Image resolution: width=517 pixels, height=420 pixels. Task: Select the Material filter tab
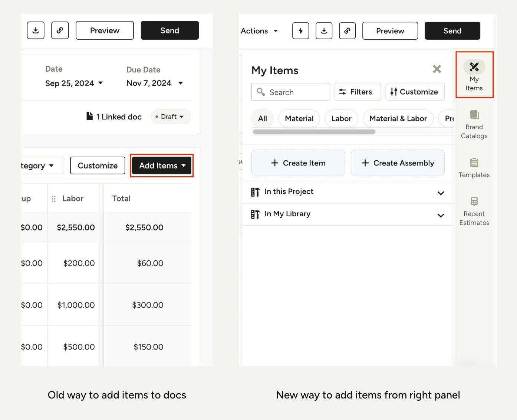[x=299, y=119]
